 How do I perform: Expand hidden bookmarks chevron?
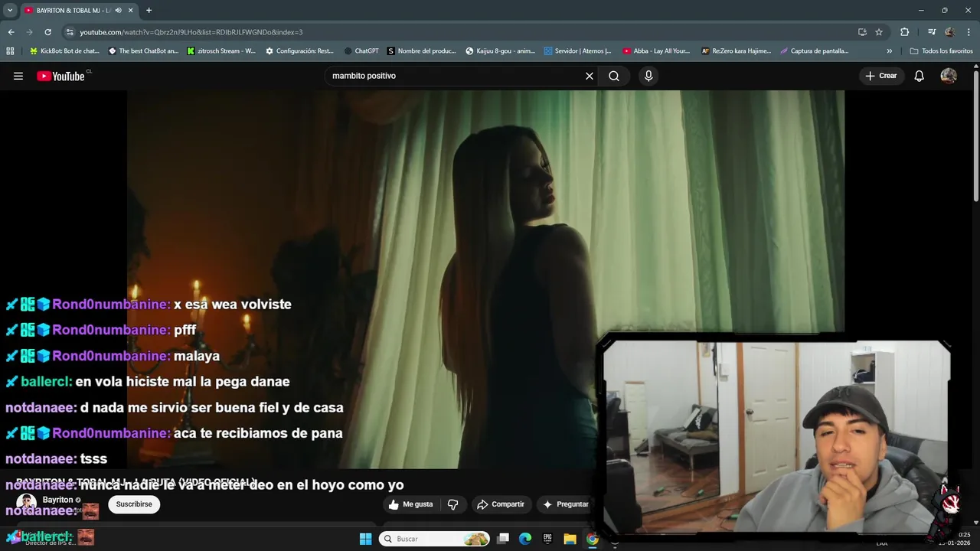click(x=889, y=51)
